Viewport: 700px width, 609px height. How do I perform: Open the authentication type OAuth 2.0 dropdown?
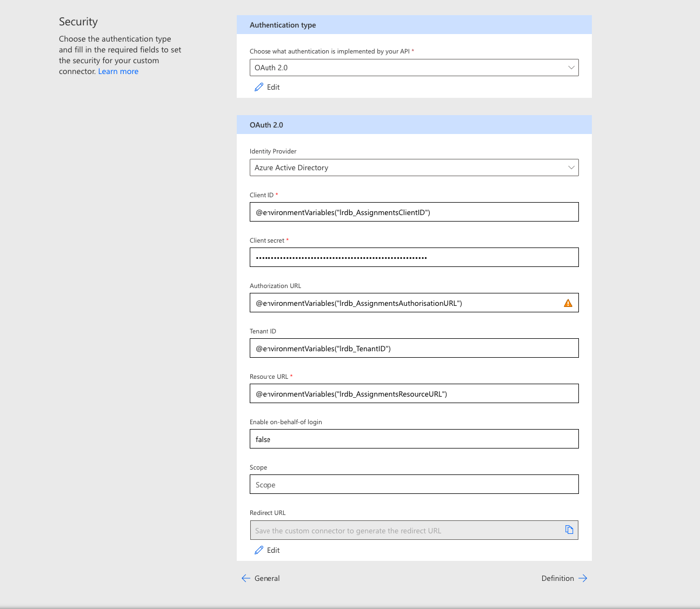[x=414, y=68]
